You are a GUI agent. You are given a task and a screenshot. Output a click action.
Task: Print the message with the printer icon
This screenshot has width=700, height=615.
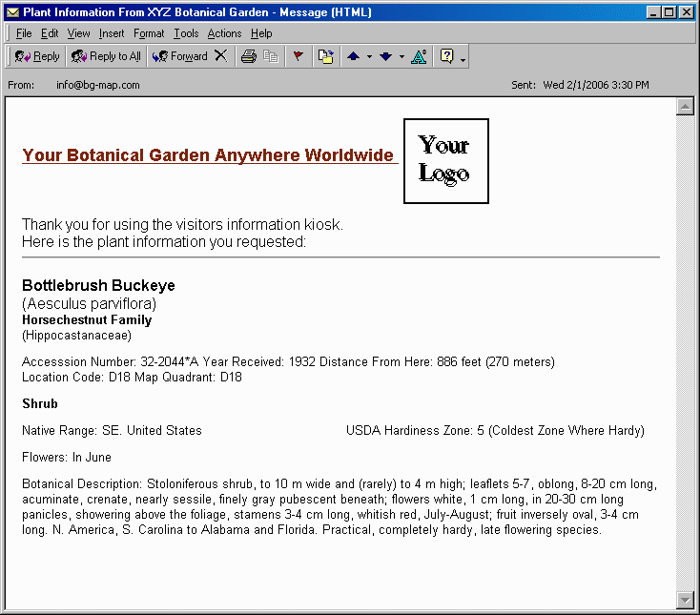(x=249, y=56)
